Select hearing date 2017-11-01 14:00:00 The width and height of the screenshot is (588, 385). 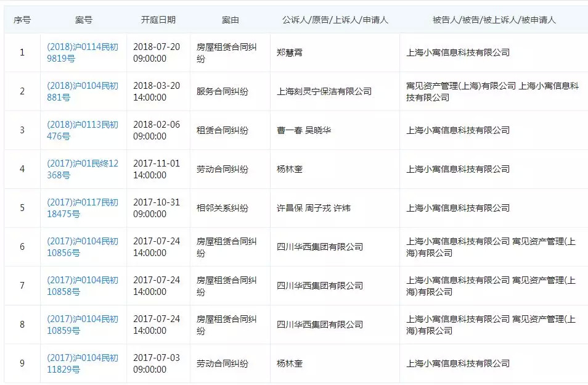click(157, 169)
